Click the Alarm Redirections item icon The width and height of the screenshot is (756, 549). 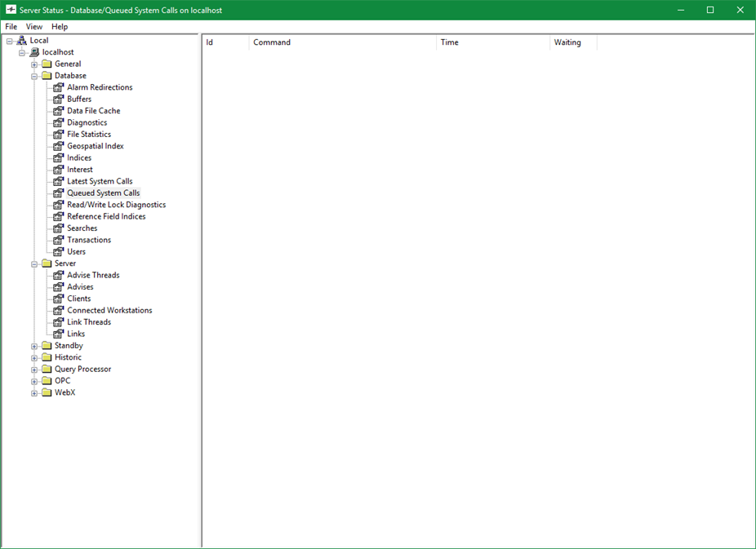(59, 87)
